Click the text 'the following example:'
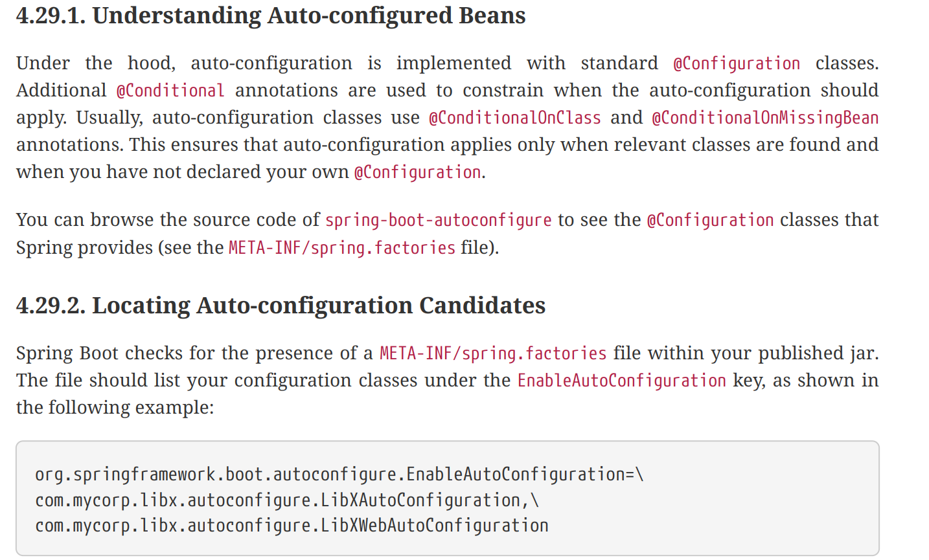The image size is (929, 560). (115, 408)
